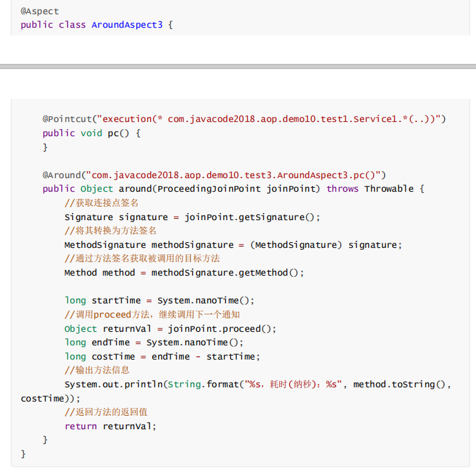476x468 pixels.
Task: Click the @Aspect annotation
Action: (x=40, y=11)
